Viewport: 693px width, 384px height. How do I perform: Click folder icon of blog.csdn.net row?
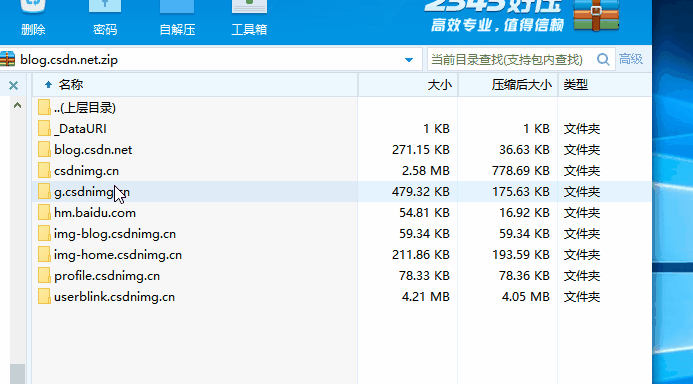[x=44, y=149]
